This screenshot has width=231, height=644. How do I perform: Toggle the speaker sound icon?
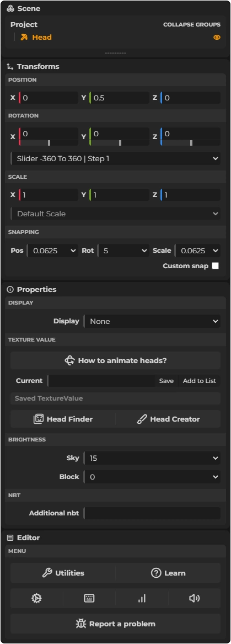click(x=194, y=598)
